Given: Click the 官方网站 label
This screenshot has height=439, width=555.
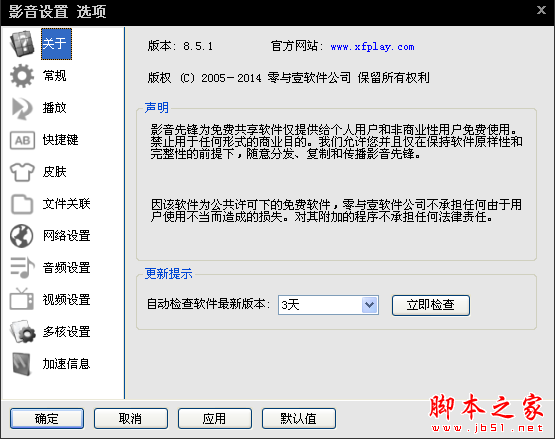Looking at the screenshot, I should [x=297, y=46].
